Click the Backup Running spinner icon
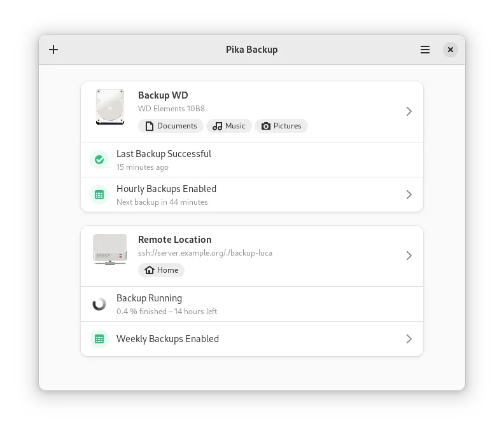The image size is (504, 433). 99,304
